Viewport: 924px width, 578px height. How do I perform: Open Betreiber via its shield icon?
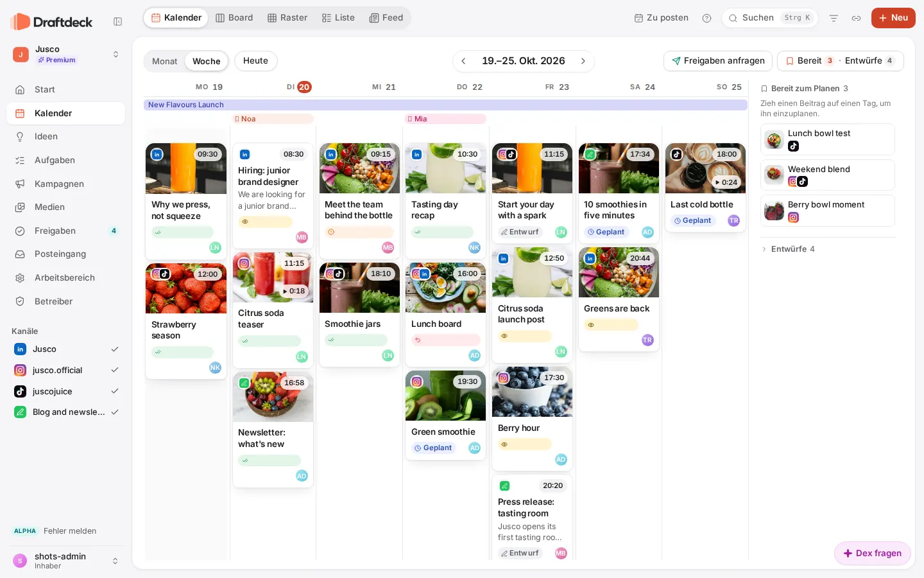pos(20,302)
